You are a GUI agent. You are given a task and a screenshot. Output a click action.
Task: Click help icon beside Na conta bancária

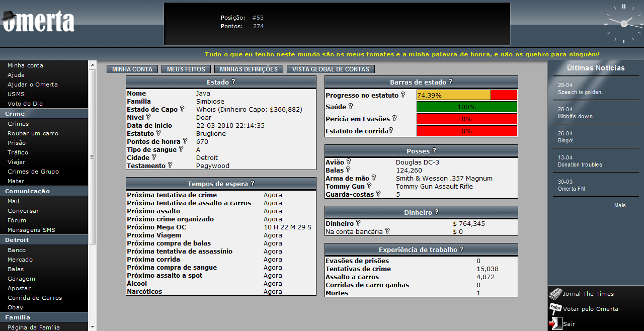[387, 231]
